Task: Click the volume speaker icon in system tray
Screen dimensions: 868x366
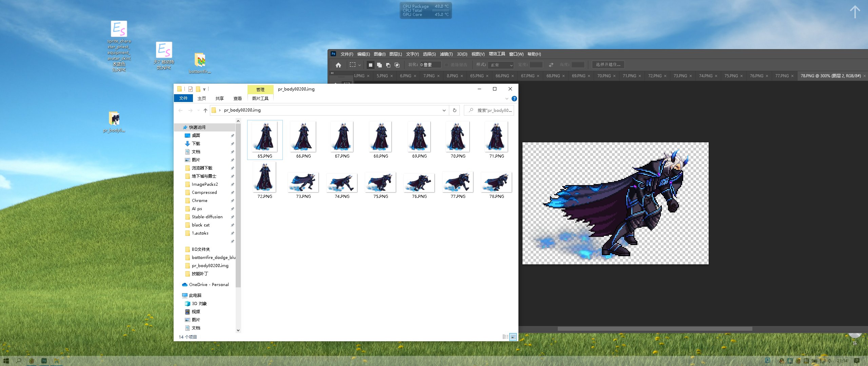Action: click(830, 361)
